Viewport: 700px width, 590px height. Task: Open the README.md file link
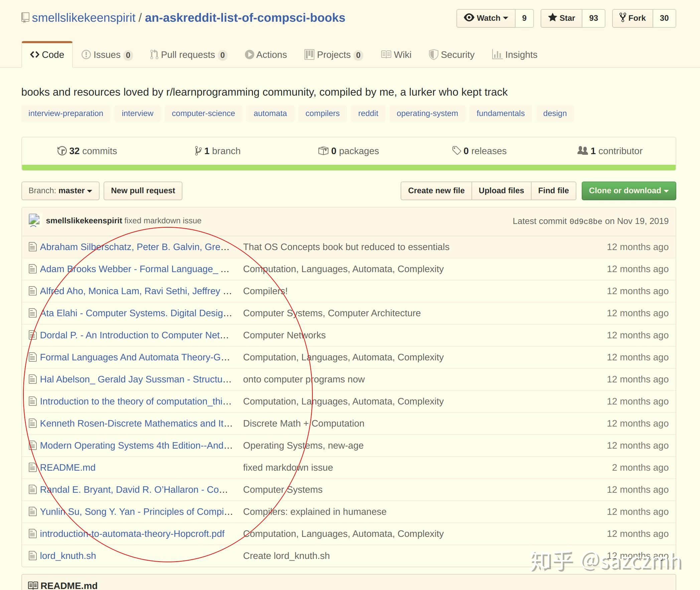[68, 468]
